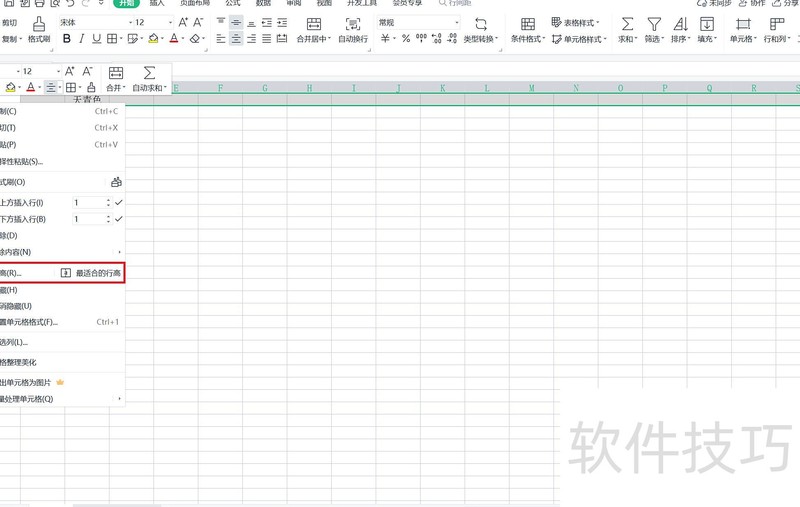800x507 pixels.
Task: Open the ribbon font name dropdown (宋体)
Action: [131, 22]
